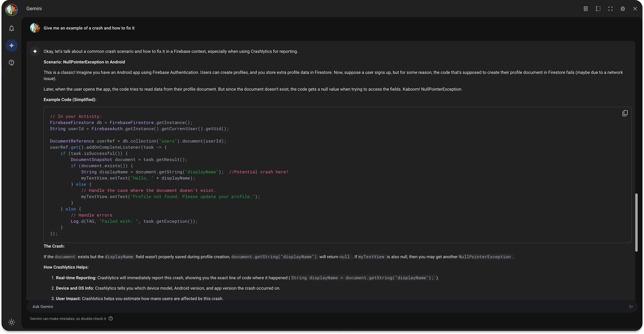Collapse the panel with the shrink icon
This screenshot has height=334, width=644.
tap(610, 9)
